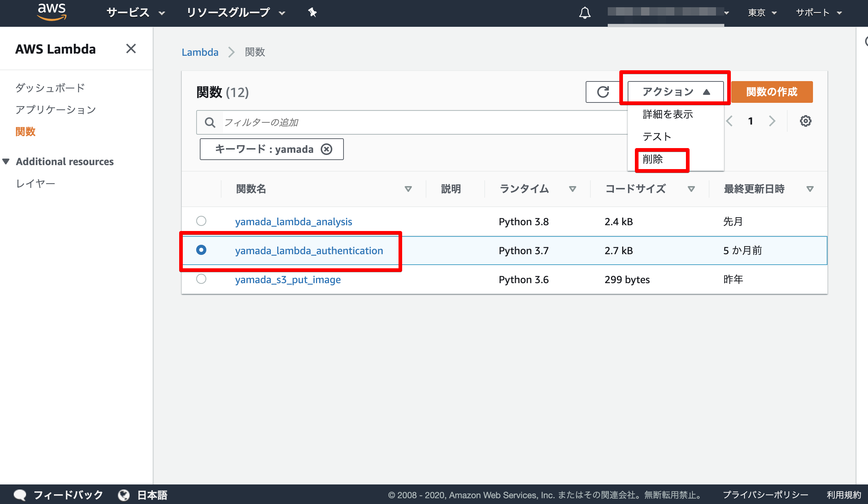Click the 説明 column header
The width and height of the screenshot is (868, 504).
click(451, 189)
